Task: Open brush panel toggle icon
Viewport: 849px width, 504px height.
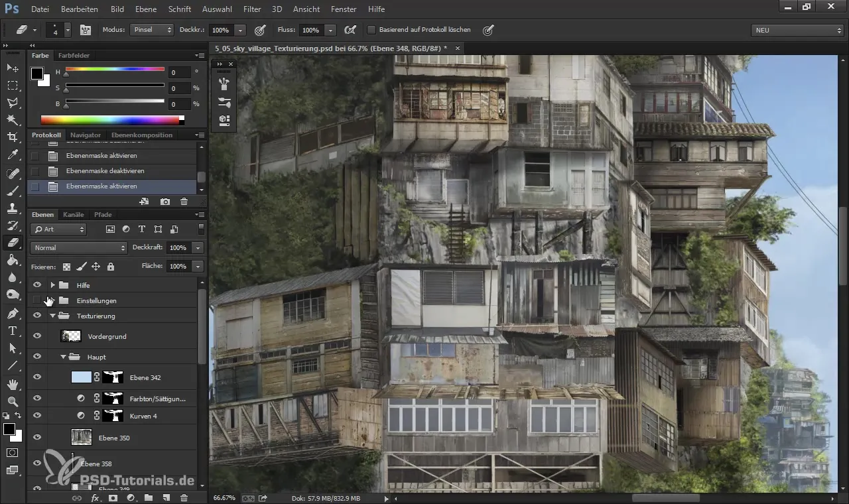Action: pos(86,30)
